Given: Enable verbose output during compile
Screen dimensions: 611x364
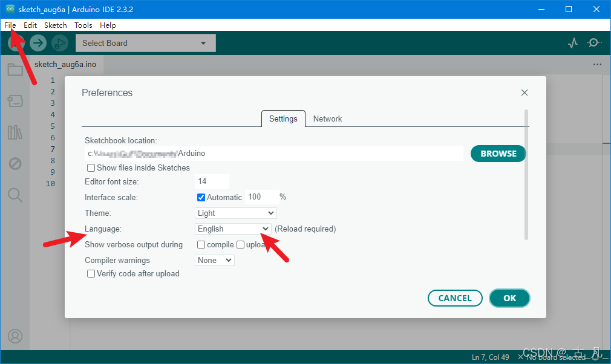Looking at the screenshot, I should pos(201,244).
